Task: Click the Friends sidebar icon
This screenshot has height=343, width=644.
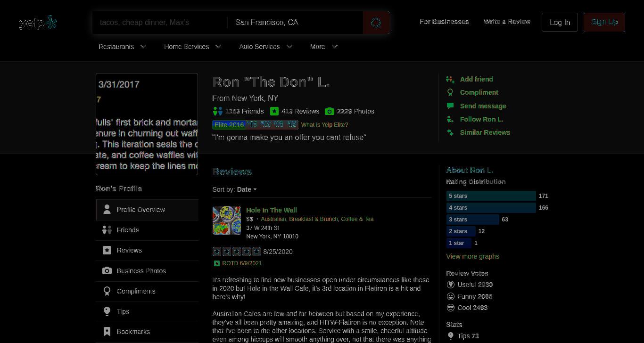Action: pyautogui.click(x=107, y=230)
